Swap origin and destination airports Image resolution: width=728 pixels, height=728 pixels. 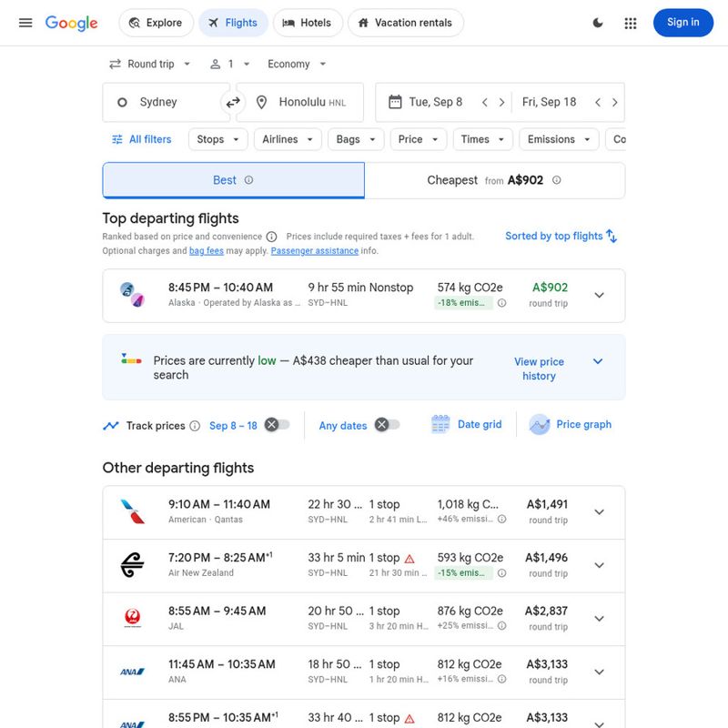click(x=233, y=102)
